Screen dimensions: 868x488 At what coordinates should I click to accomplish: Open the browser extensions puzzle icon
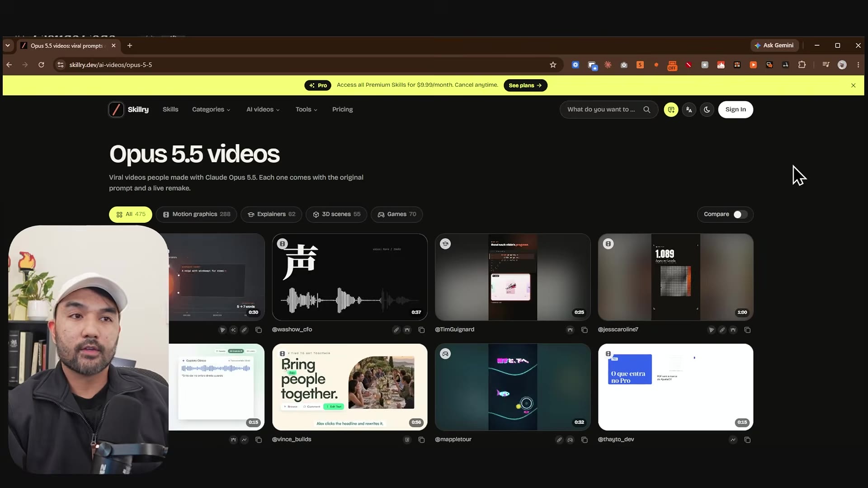(802, 65)
